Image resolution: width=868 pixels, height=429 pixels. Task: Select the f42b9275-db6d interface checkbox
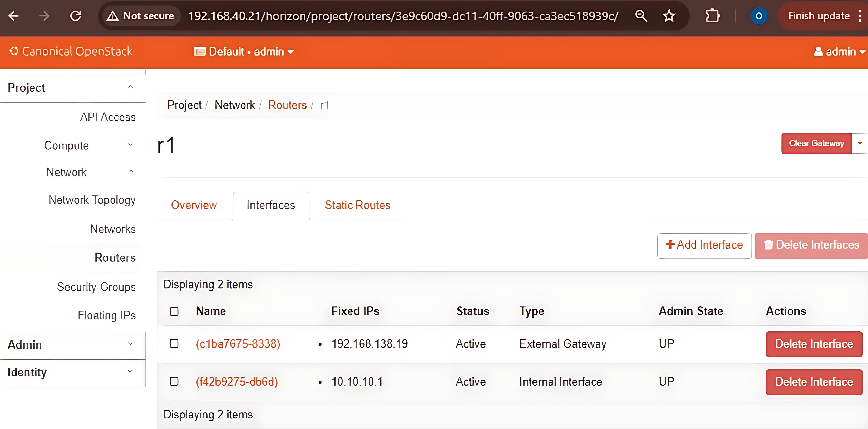click(174, 382)
